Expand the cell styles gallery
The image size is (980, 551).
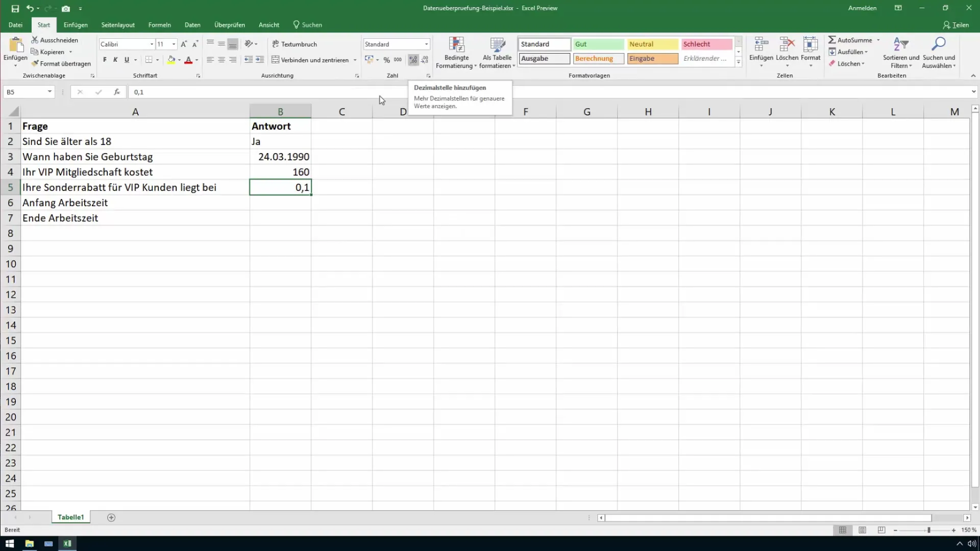point(738,62)
